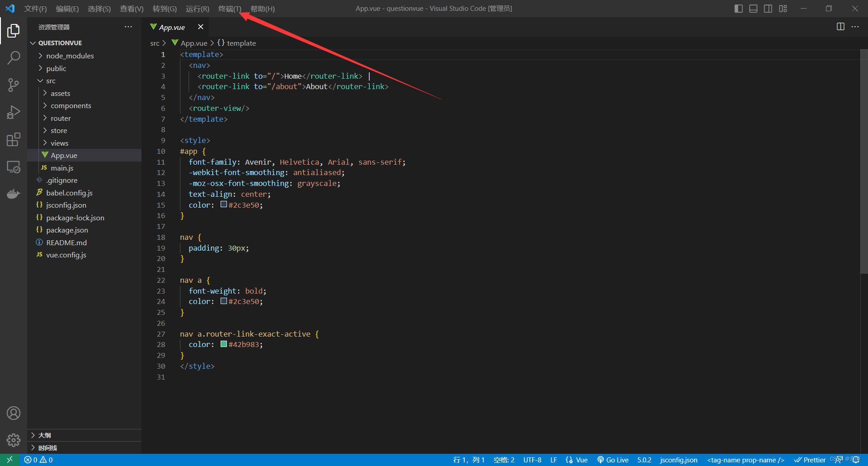
Task: Expand the store folder
Action: pyautogui.click(x=84, y=130)
